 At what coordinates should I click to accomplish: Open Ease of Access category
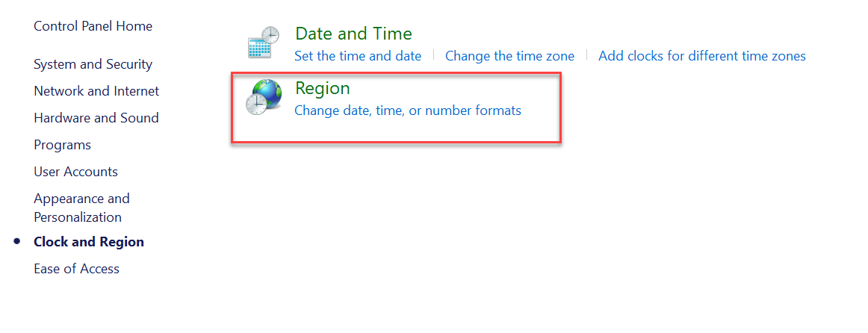76,269
